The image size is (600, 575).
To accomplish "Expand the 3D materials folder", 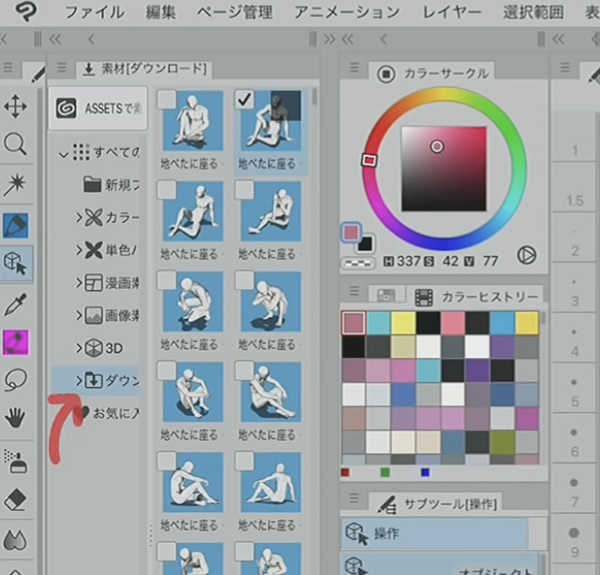I will click(79, 348).
